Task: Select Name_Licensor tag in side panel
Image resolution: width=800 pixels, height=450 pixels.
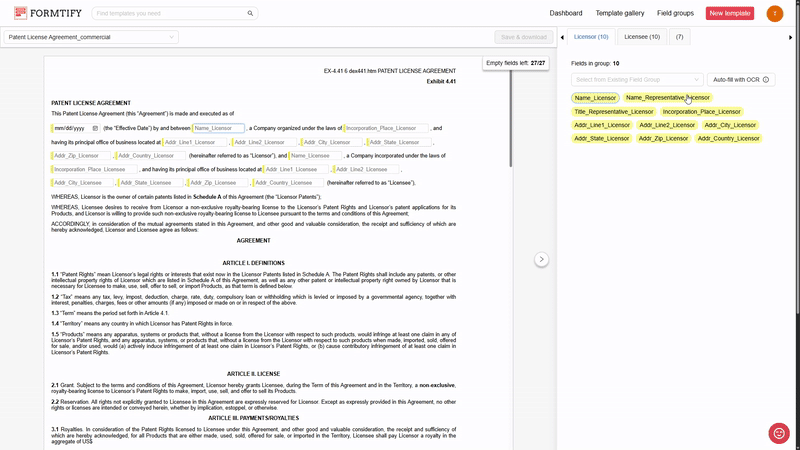Action: click(x=595, y=98)
